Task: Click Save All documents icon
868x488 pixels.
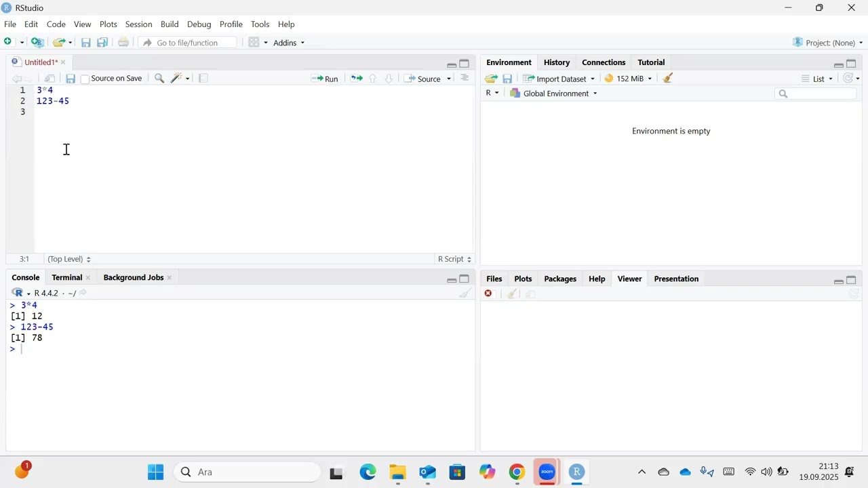Action: (x=102, y=43)
